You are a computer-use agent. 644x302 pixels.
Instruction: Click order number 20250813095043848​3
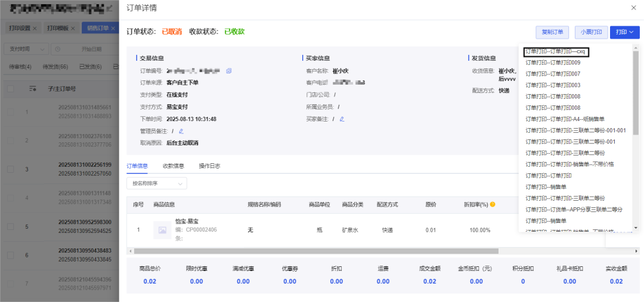[85, 250]
